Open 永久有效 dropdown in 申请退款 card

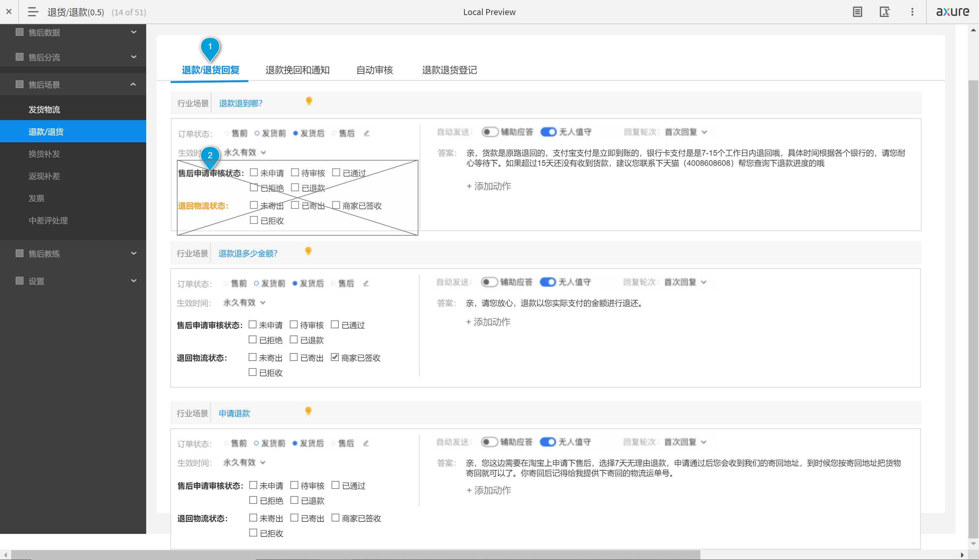(244, 463)
